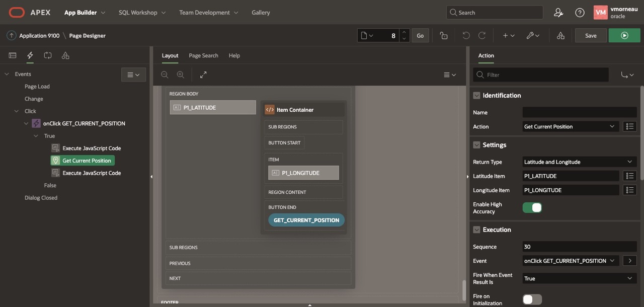
Task: Collapse the Click event tree node
Action: [x=17, y=111]
